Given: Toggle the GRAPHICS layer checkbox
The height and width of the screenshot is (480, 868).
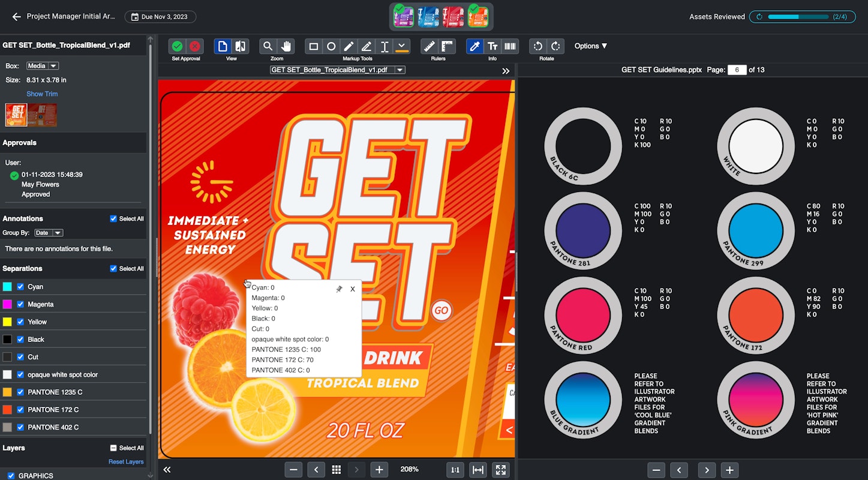Looking at the screenshot, I should 11,476.
